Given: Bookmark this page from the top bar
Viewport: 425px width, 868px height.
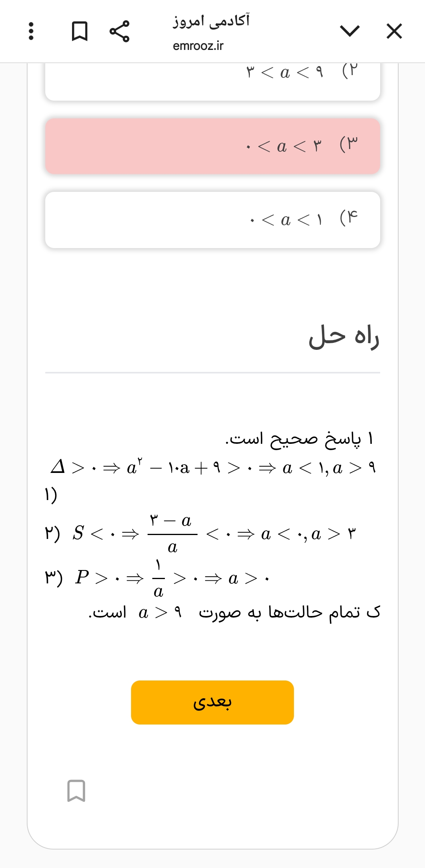Looking at the screenshot, I should pyautogui.click(x=79, y=31).
